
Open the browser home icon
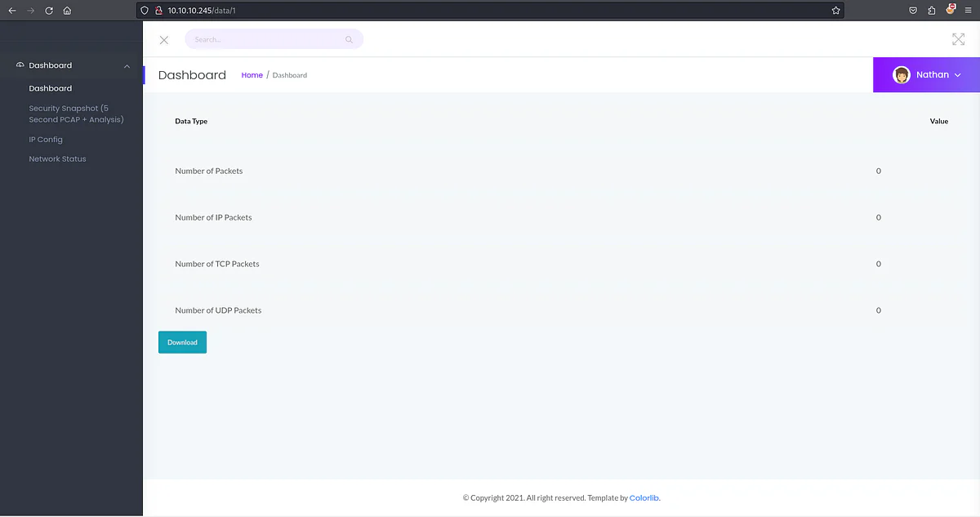click(x=67, y=11)
